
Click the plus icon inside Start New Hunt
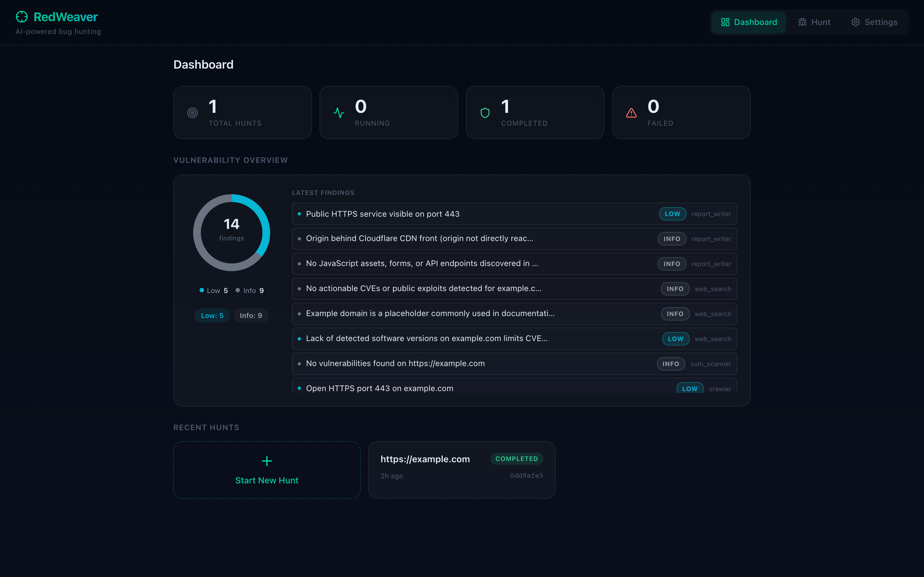pos(267,461)
